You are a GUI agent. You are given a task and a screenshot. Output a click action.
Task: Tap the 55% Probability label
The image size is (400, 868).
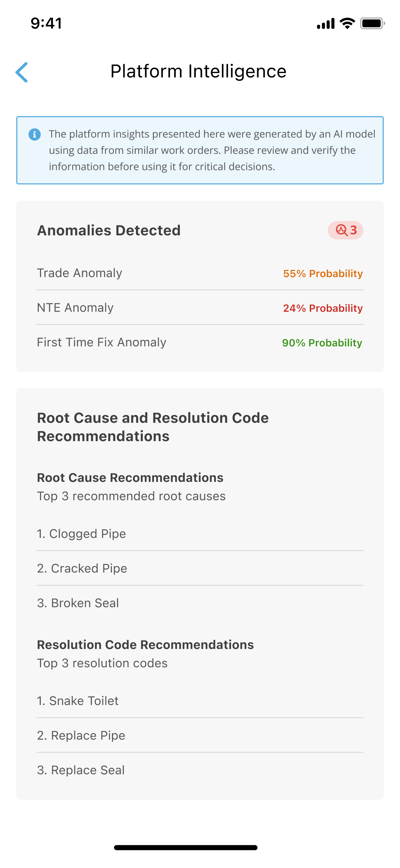pos(323,273)
